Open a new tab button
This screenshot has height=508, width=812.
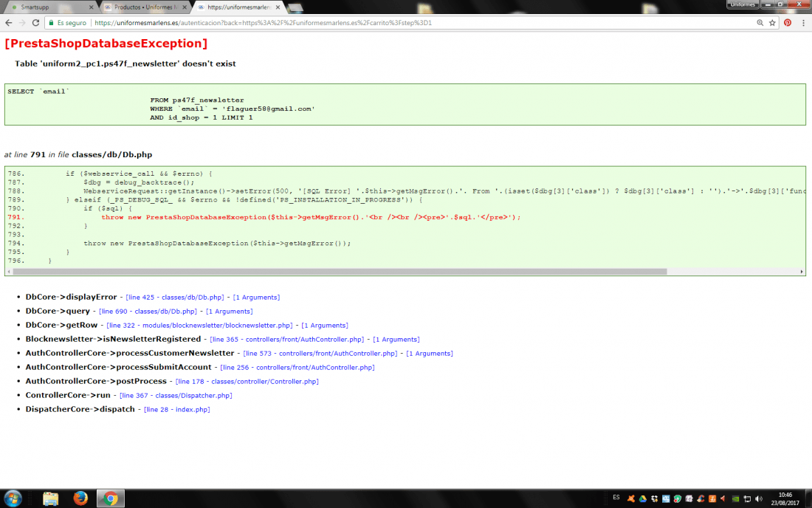295,7
